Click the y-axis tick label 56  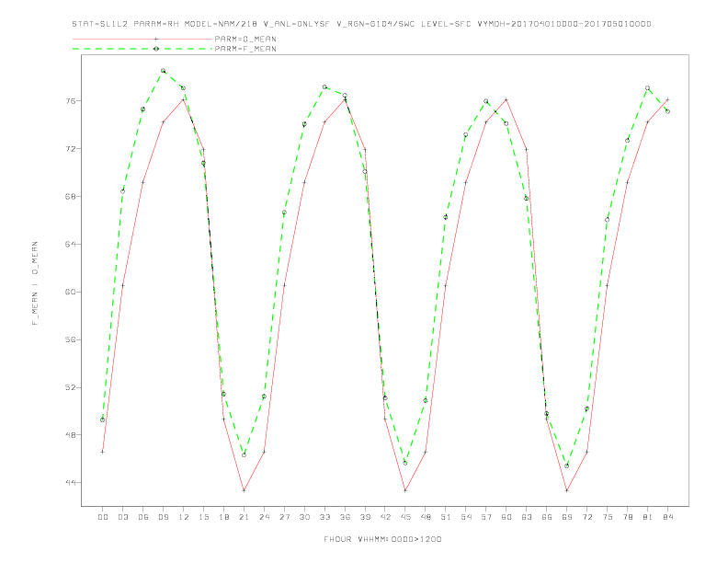[71, 340]
